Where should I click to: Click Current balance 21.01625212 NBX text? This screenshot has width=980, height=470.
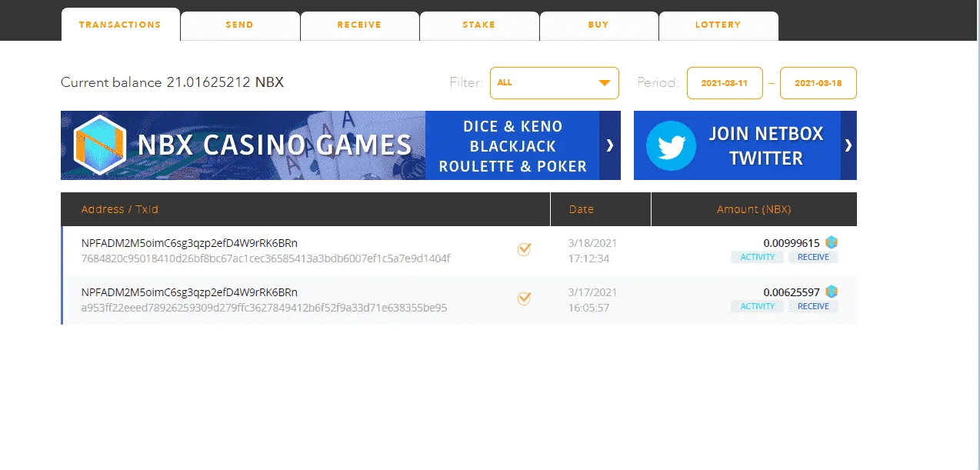[172, 82]
